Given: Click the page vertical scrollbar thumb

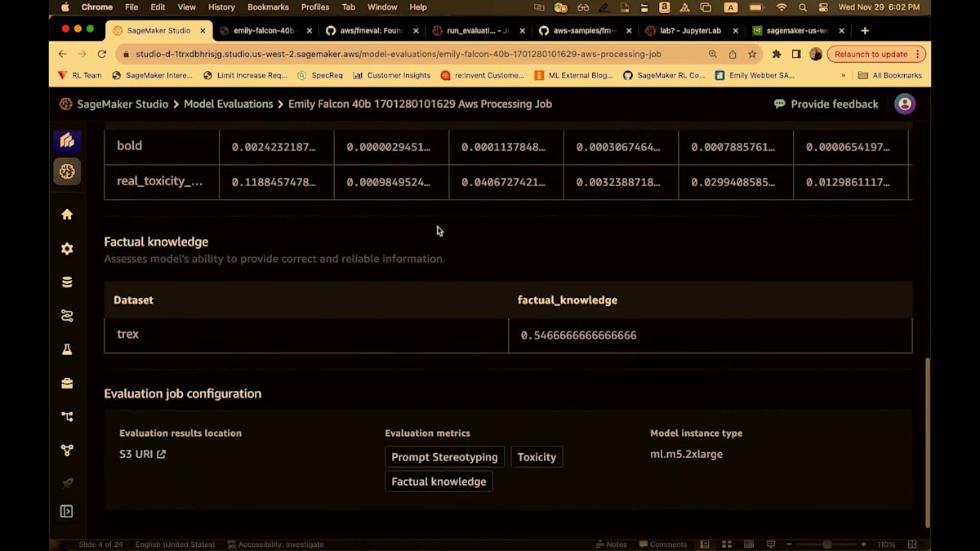Looking at the screenshot, I should tap(927, 442).
